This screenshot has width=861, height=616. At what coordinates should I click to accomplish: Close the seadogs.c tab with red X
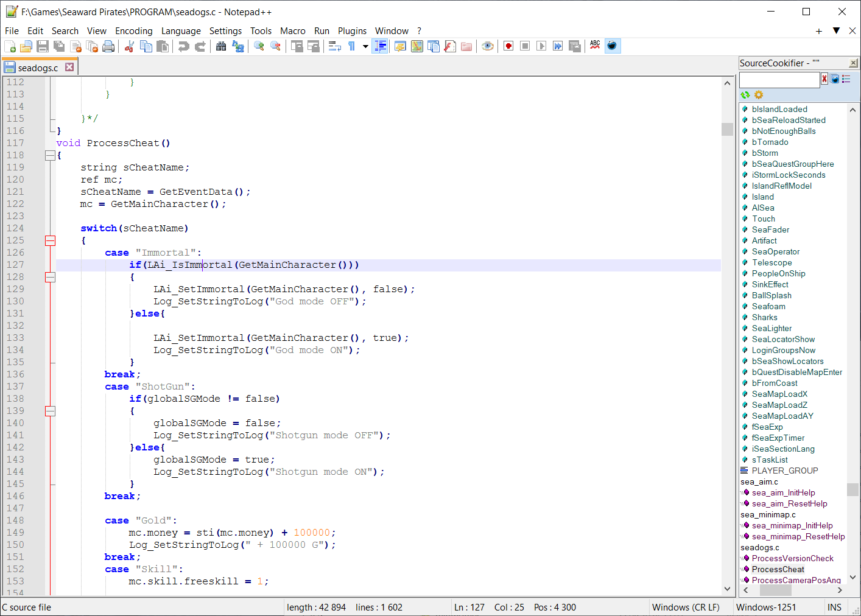(69, 67)
